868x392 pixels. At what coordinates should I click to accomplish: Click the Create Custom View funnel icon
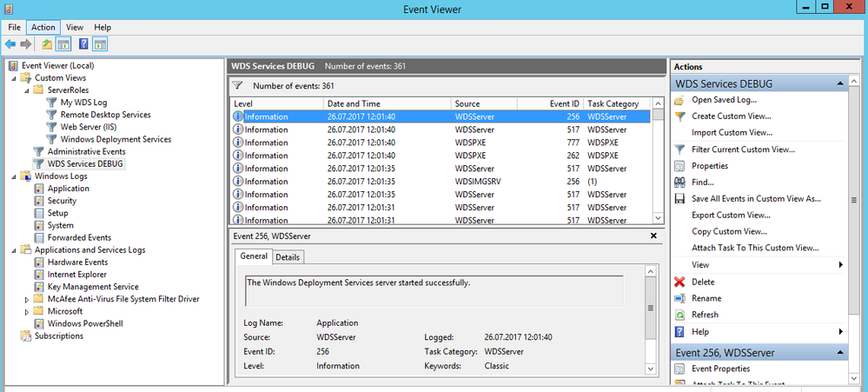(x=679, y=116)
